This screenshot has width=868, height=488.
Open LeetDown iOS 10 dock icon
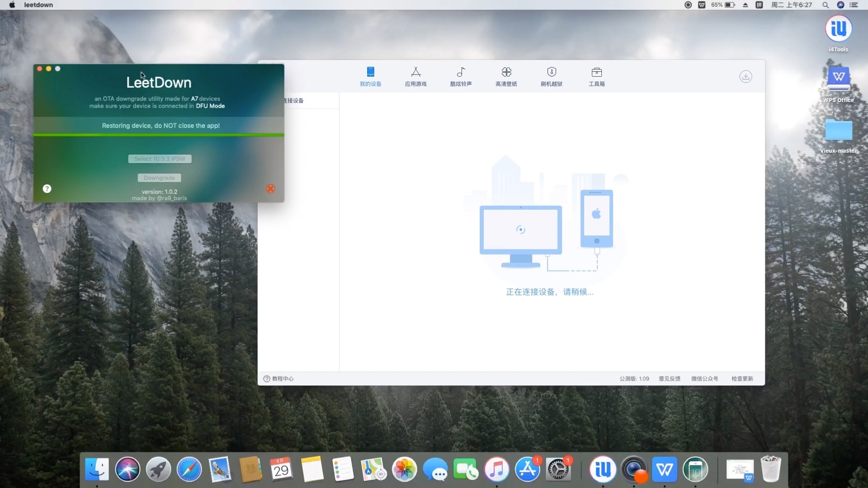point(695,469)
